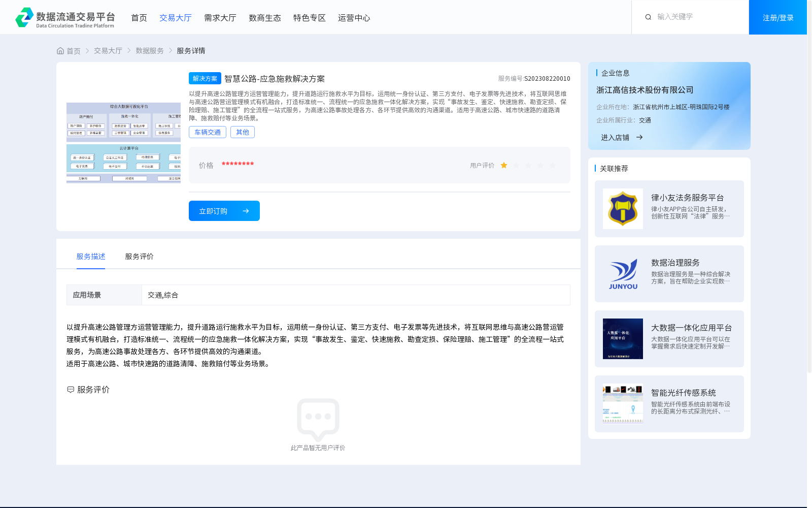812x508 pixels.
Task: Click the third rating star
Action: tap(528, 165)
